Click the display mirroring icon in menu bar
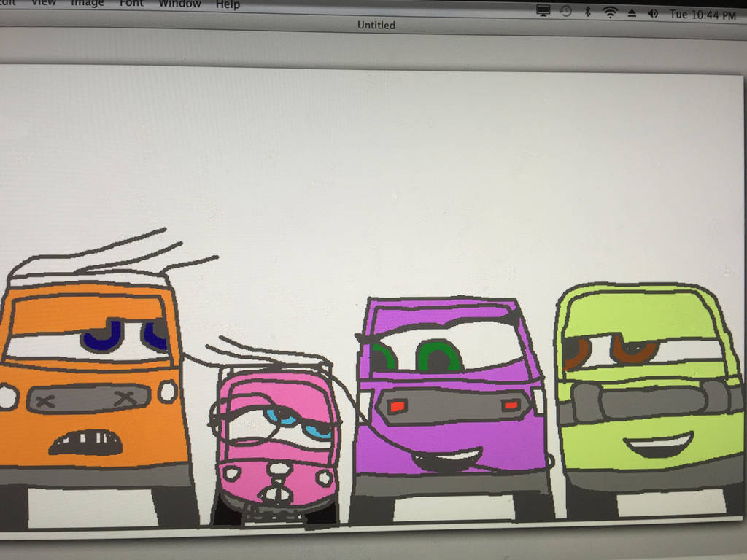This screenshot has width=747, height=560. coord(543,10)
